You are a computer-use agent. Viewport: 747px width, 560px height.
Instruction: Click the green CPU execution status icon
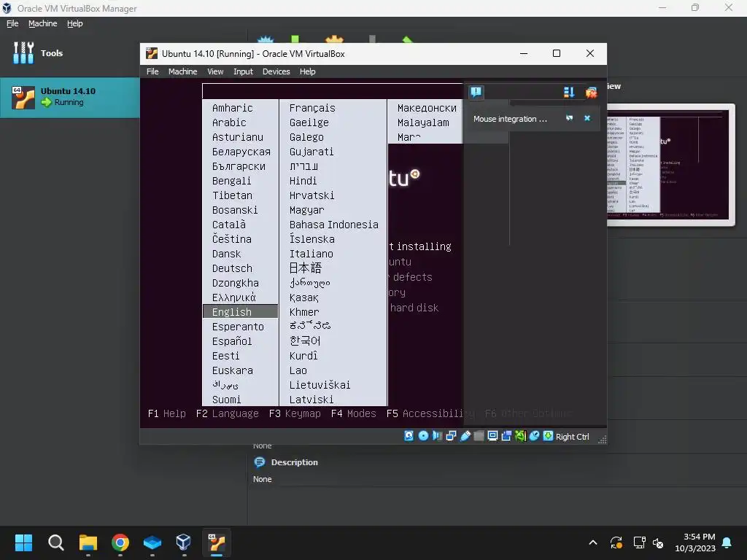[520, 436]
